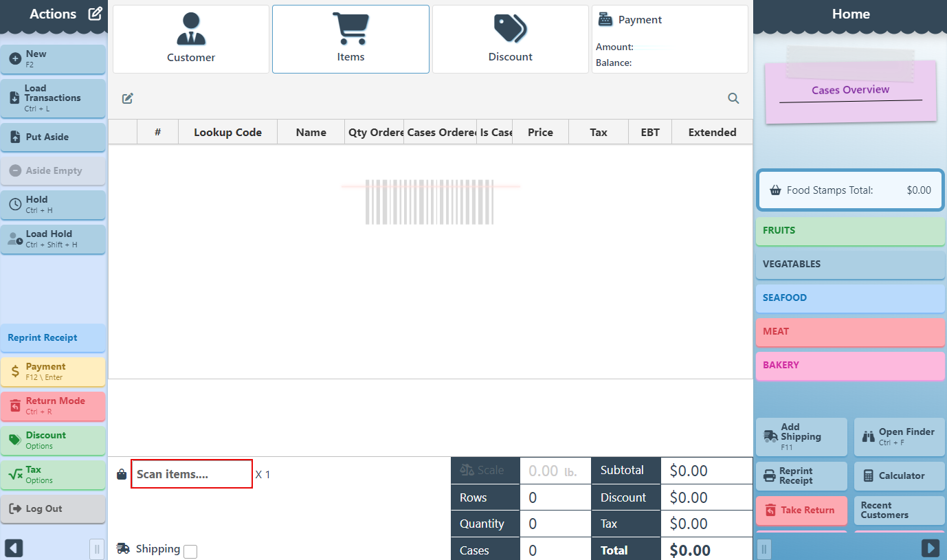
Task: Select the pink BAKERY category tile
Action: pos(850,366)
